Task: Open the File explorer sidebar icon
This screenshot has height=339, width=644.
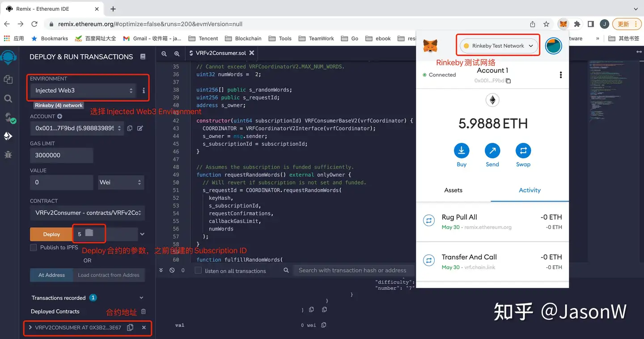Action: 8,79
